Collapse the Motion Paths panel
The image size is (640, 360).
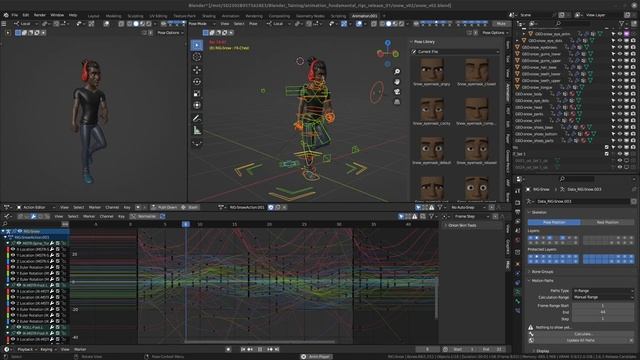pyautogui.click(x=541, y=281)
